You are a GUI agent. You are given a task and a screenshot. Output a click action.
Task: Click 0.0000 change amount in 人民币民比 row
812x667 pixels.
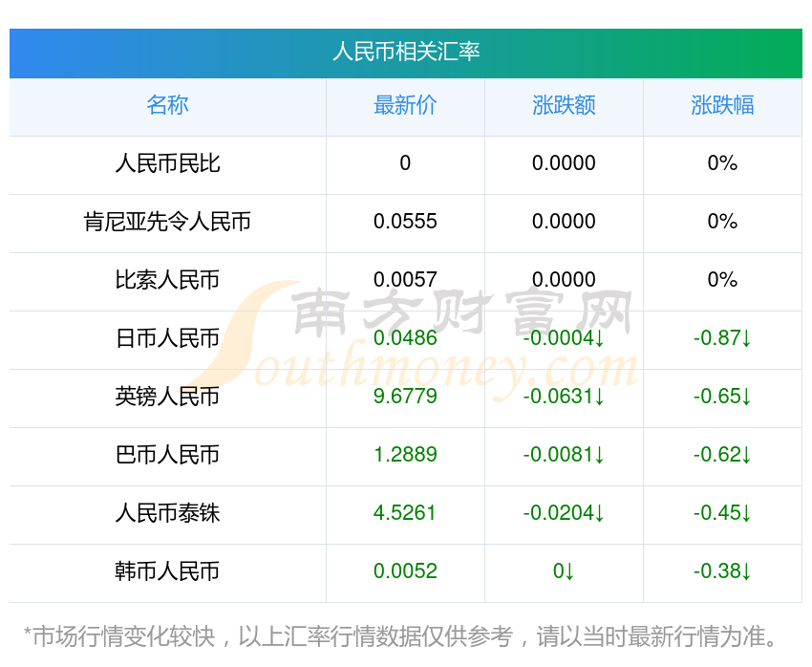pos(564,163)
